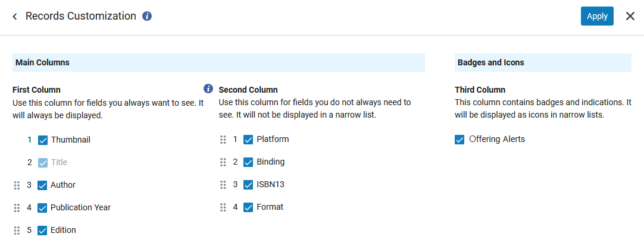The height and width of the screenshot is (246, 644).
Task: Click the ISBN13 row drag handle
Action: click(x=223, y=185)
